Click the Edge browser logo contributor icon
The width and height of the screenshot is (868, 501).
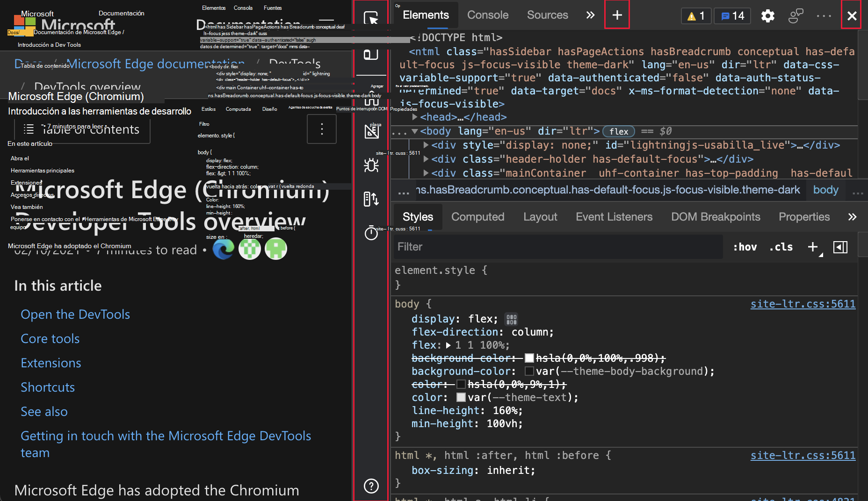click(224, 249)
